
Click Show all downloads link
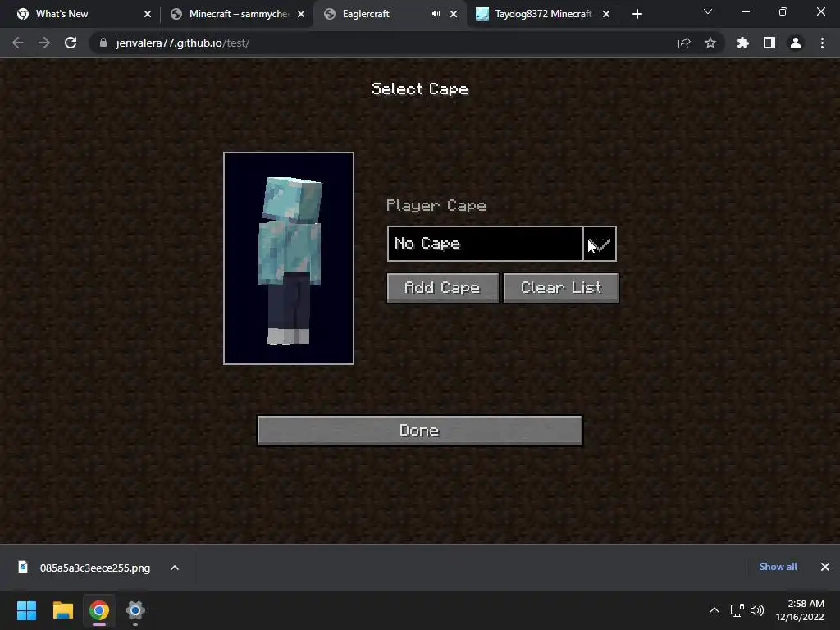pyautogui.click(x=778, y=567)
